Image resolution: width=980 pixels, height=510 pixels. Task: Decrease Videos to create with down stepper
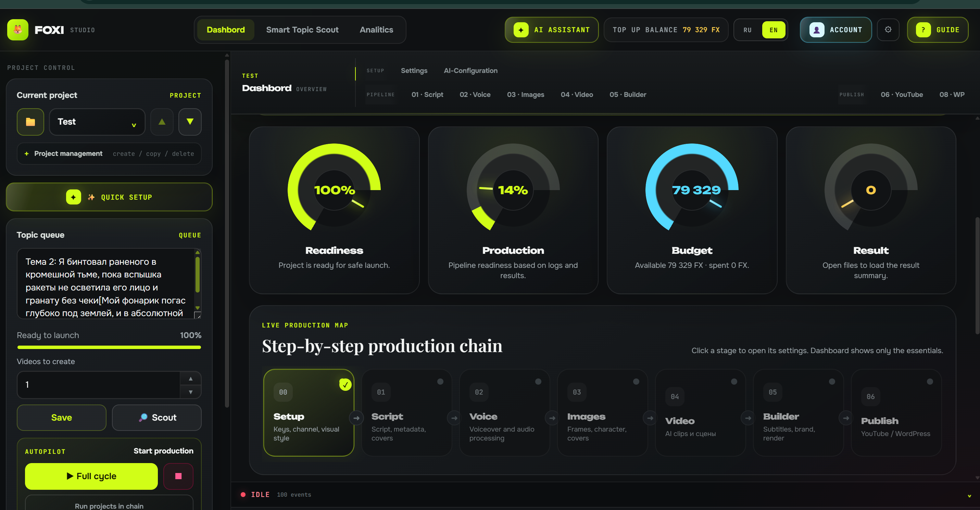(x=191, y=391)
